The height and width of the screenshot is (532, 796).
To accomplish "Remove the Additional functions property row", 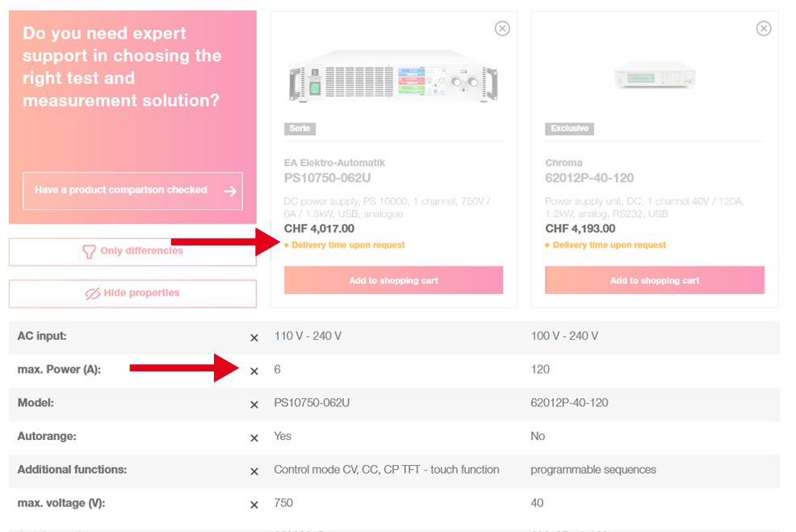I will point(254,471).
